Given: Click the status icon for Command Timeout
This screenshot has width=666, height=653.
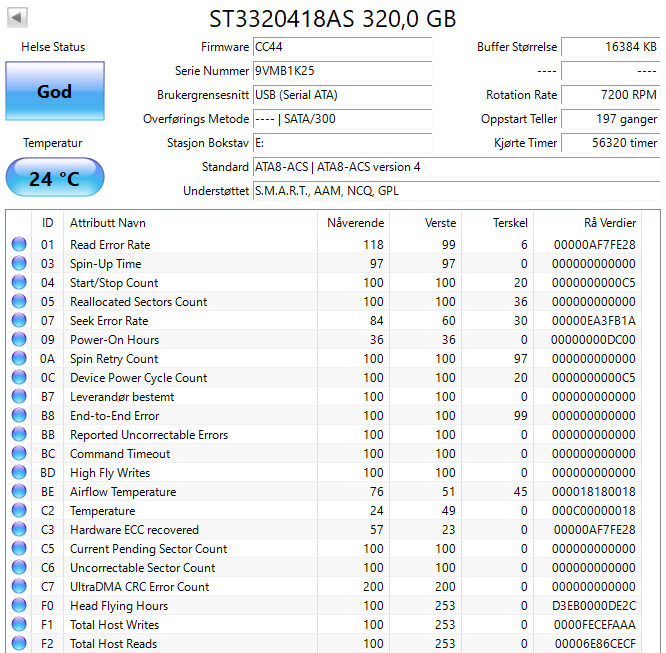Looking at the screenshot, I should coord(19,454).
